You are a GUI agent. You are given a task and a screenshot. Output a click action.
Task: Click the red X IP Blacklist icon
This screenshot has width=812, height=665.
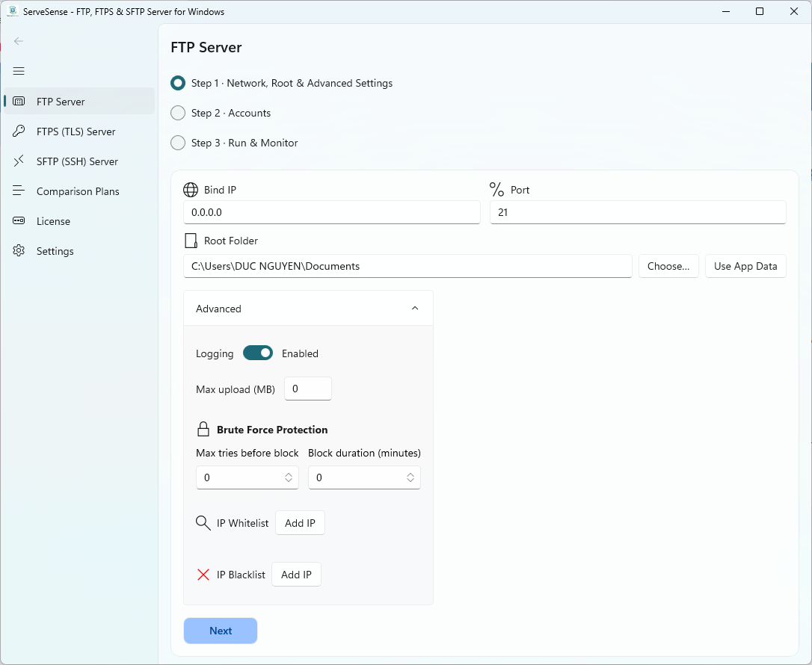coord(203,575)
